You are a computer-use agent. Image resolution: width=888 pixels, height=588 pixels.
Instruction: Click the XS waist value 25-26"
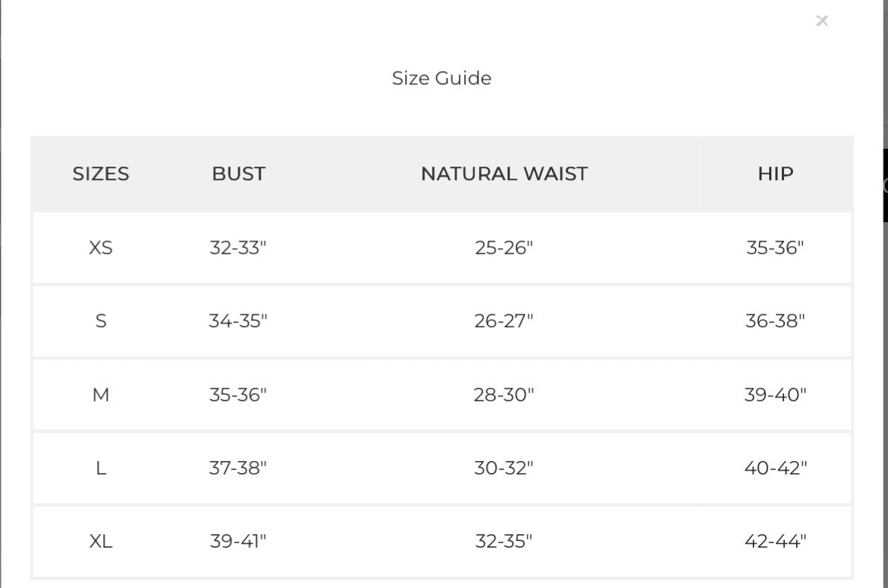click(504, 248)
